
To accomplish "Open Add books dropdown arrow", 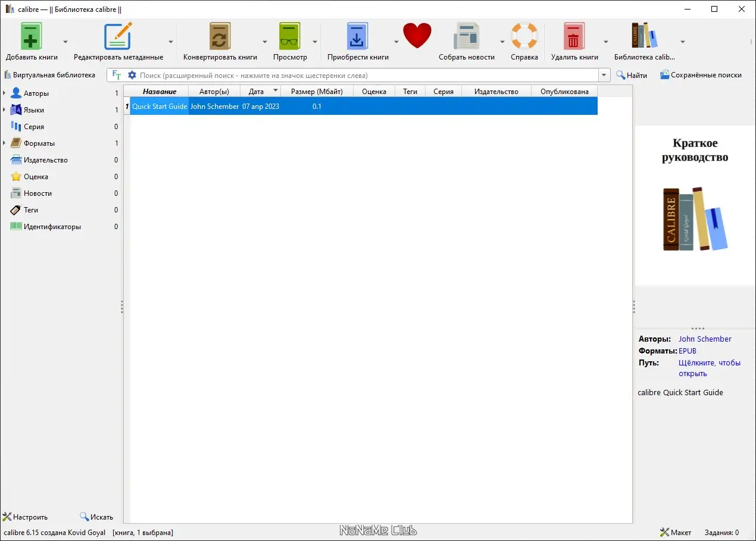I will [65, 42].
